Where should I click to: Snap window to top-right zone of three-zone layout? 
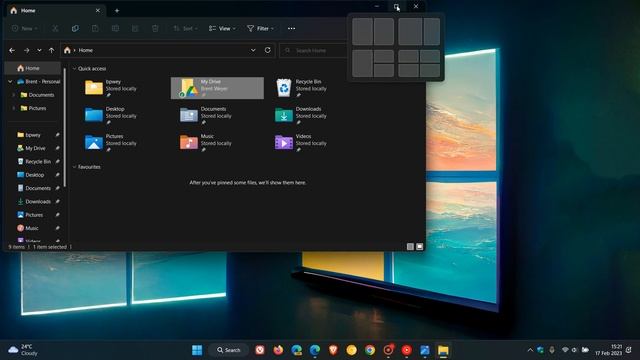[x=384, y=56]
